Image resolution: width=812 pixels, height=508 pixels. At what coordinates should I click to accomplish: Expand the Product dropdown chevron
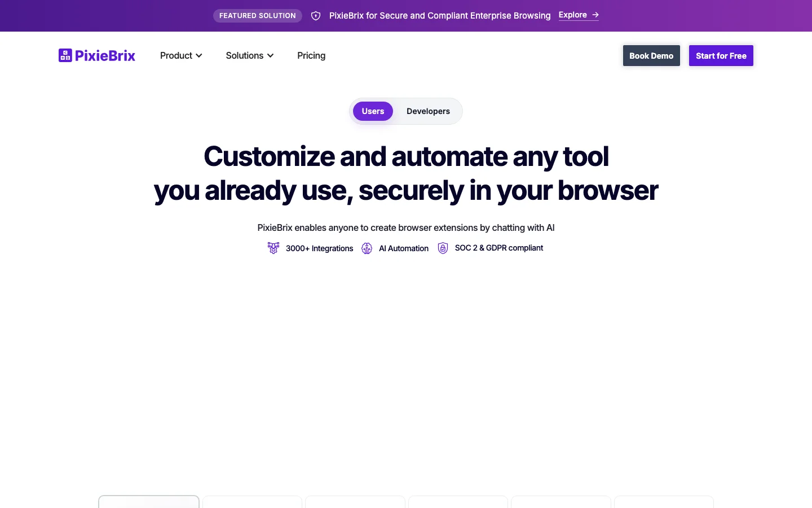[x=199, y=56]
